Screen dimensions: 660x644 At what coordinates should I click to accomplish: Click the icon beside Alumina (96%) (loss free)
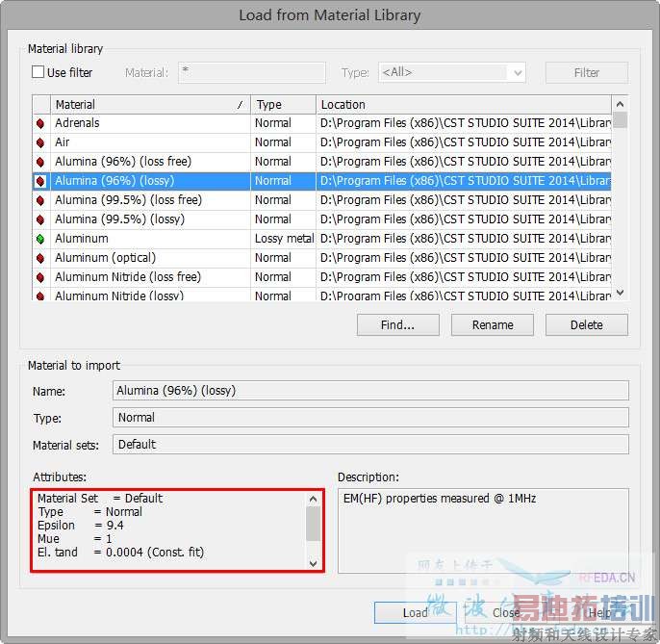40,162
